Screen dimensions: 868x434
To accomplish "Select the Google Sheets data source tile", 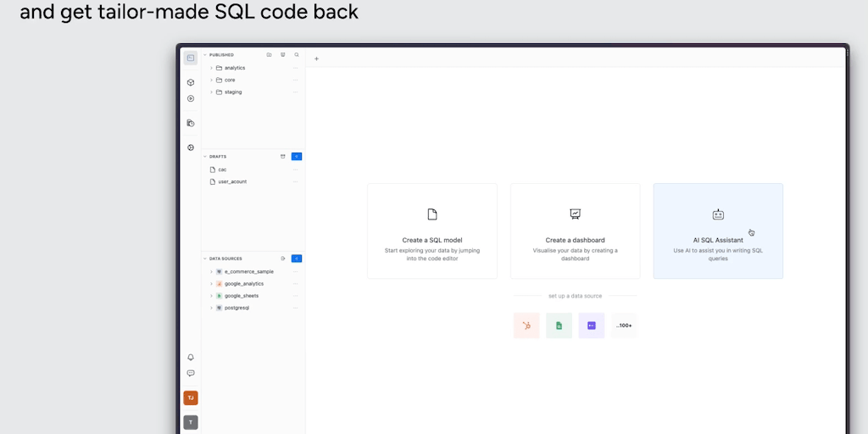I will (x=559, y=325).
